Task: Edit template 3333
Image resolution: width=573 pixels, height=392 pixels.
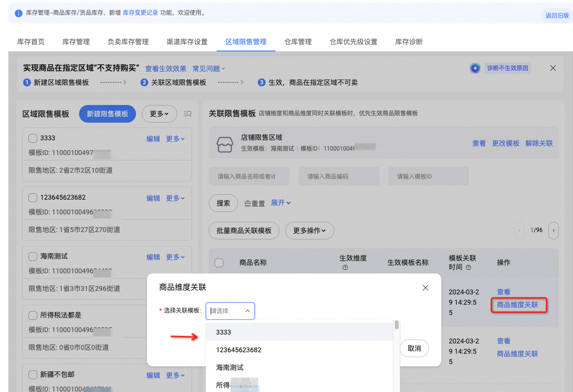Action: click(x=153, y=139)
